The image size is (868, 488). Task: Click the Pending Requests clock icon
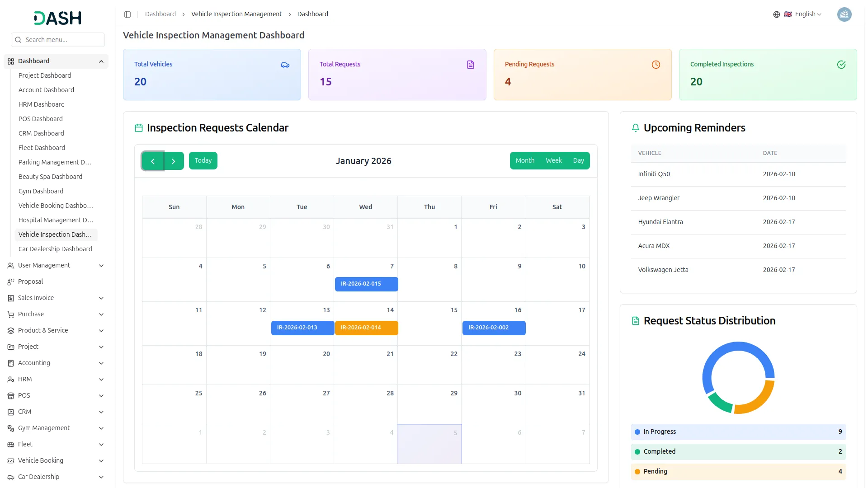coord(656,65)
